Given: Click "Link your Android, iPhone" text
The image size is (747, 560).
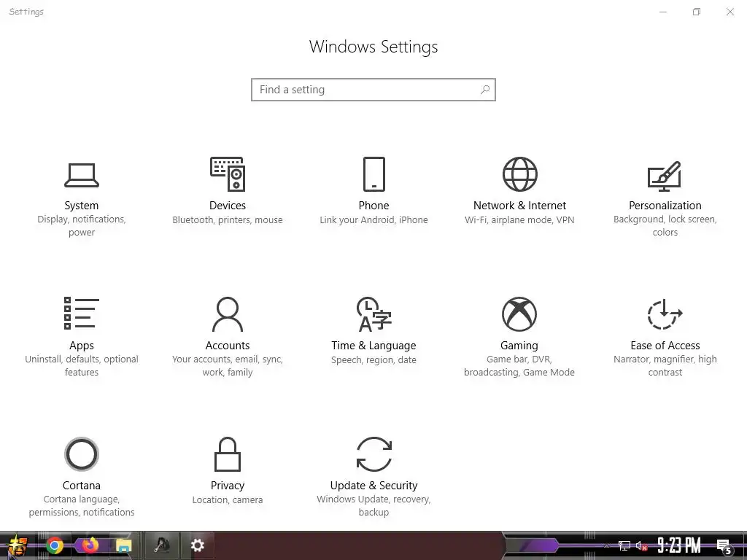Looking at the screenshot, I should coord(374,219).
